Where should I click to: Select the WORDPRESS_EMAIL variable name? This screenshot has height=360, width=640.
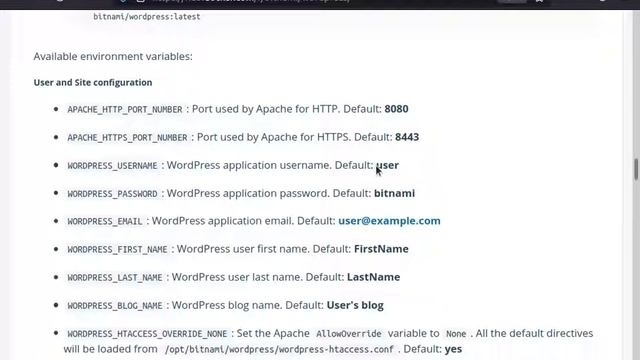105,222
